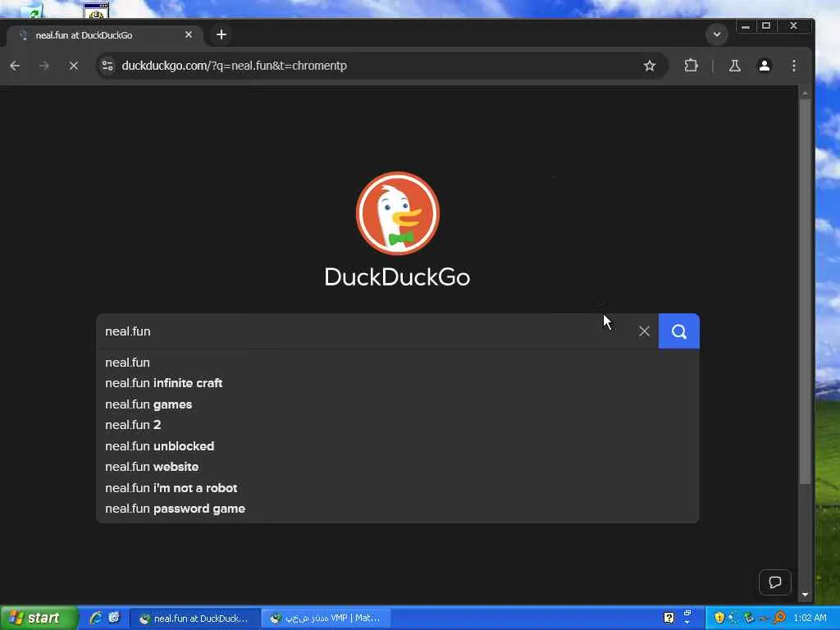The height and width of the screenshot is (630, 840).
Task: Select suggestion 'neal.fun password game'
Action: tap(398, 509)
